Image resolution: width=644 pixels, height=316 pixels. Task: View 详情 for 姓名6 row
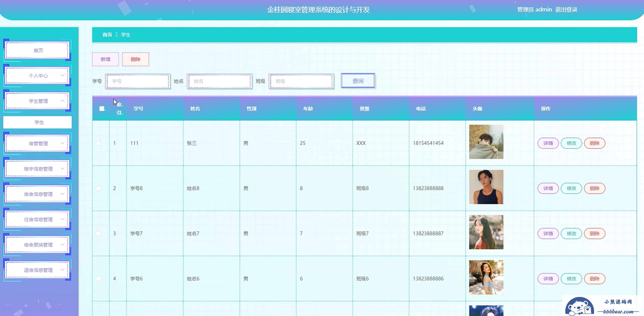click(548, 279)
